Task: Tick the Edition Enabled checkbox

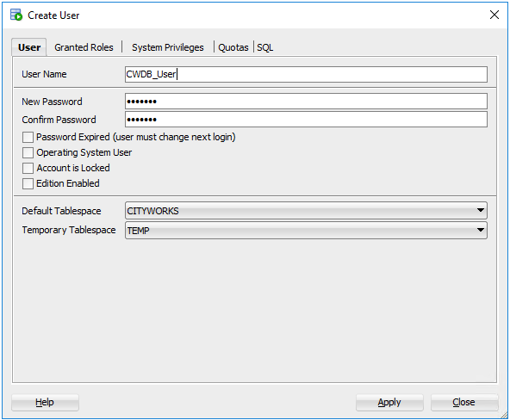Action: coord(28,183)
